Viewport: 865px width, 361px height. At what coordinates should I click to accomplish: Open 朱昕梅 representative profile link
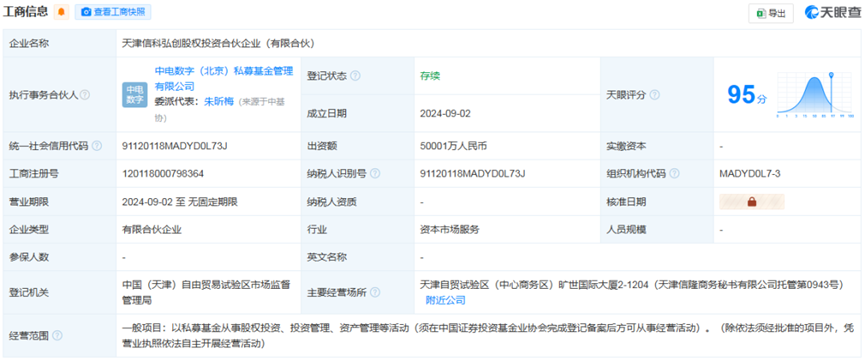(219, 102)
